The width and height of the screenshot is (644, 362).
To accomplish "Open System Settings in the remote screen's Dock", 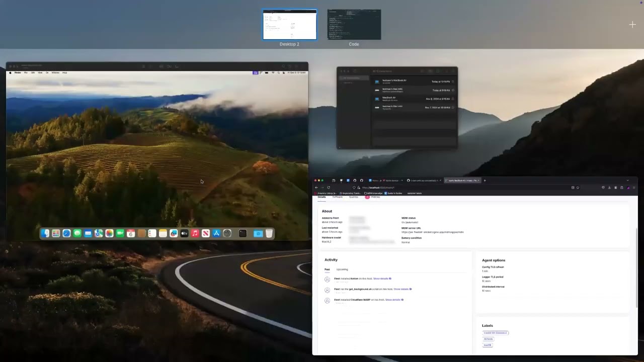I will (227, 233).
